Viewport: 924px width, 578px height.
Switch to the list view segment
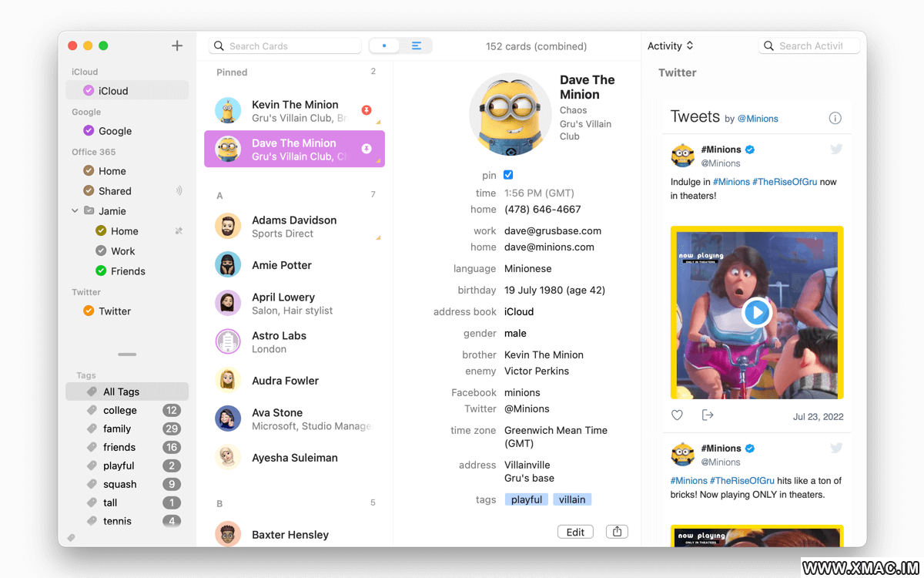point(417,46)
